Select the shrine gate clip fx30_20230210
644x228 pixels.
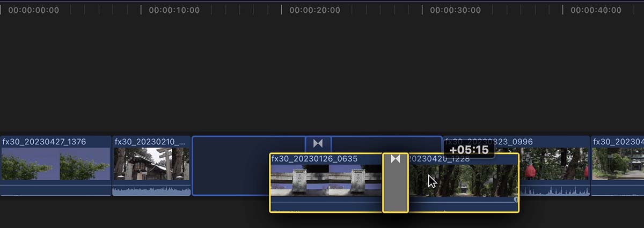tap(152, 166)
